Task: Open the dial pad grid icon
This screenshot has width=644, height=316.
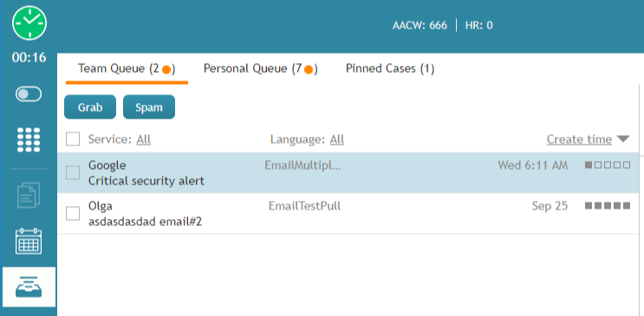Action: pyautogui.click(x=29, y=139)
